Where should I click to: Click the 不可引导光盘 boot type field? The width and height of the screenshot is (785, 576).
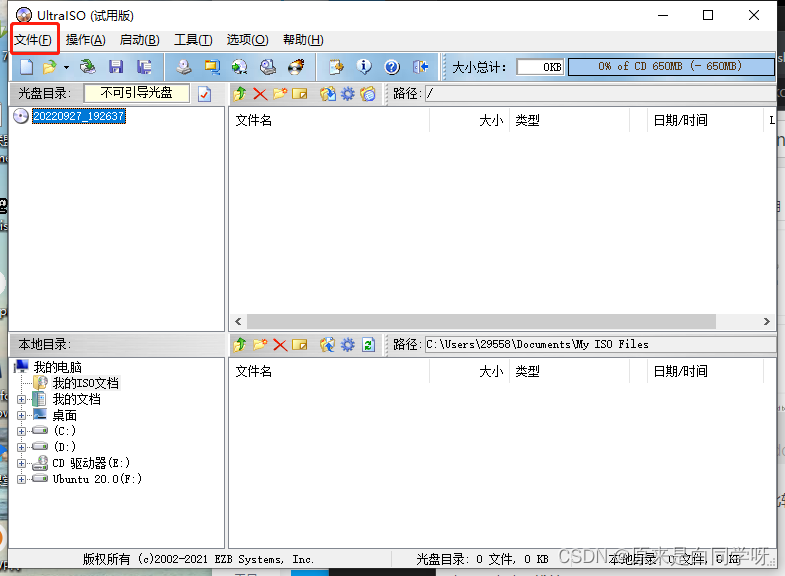pos(137,93)
